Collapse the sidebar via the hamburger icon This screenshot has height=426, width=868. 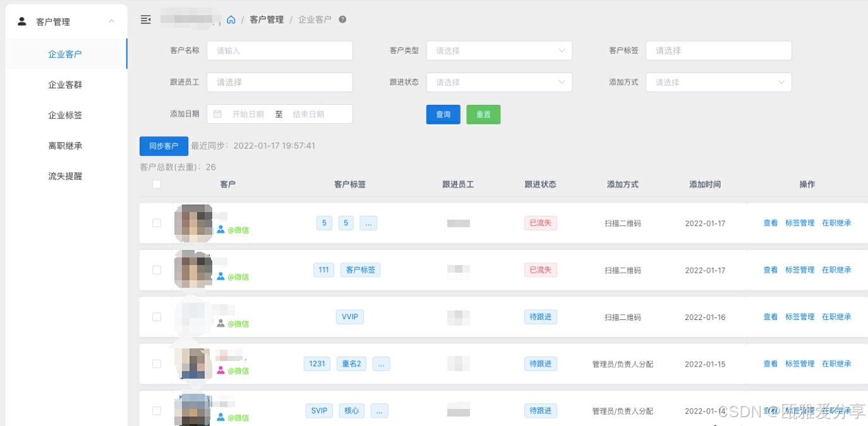[x=146, y=20]
